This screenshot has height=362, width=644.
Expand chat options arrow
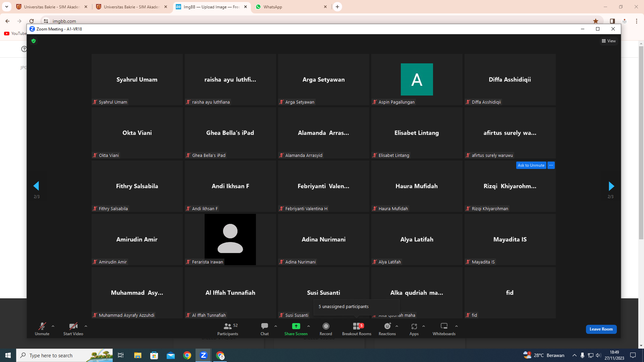point(276,326)
